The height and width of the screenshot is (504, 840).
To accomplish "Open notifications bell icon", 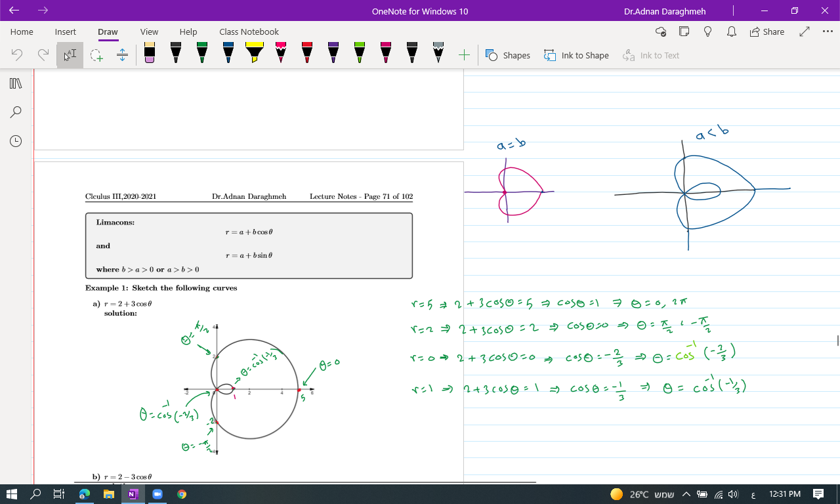I will coord(731,31).
